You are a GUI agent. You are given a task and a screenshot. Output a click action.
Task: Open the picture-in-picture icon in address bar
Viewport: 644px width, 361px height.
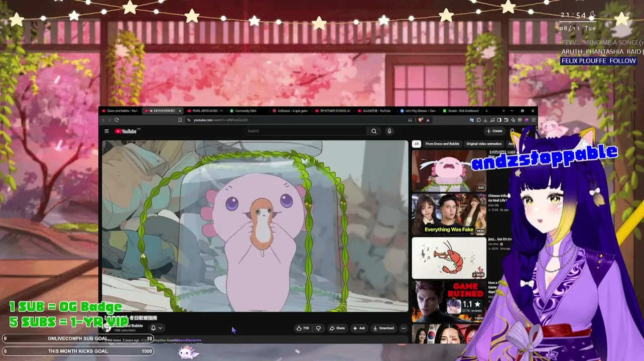point(410,120)
